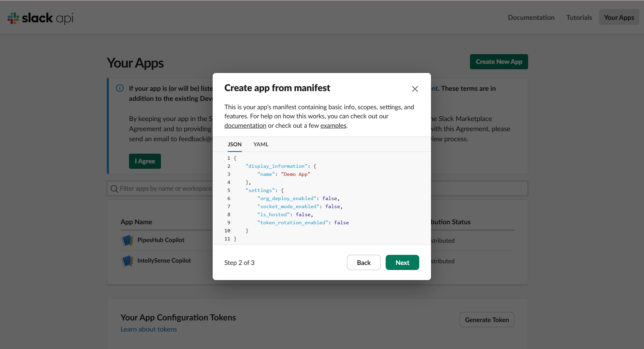
Task: Click the Back button in the dialog
Action: pos(363,262)
